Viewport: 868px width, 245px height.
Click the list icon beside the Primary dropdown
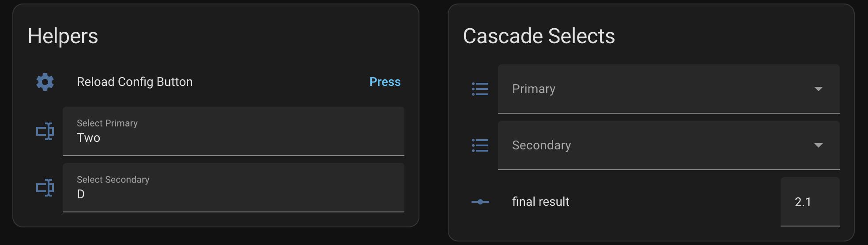coord(480,89)
